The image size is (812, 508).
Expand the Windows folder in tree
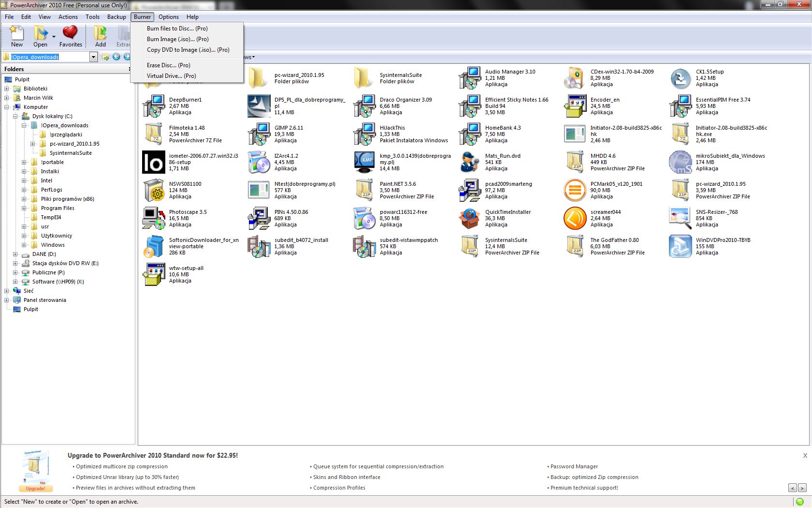24,245
